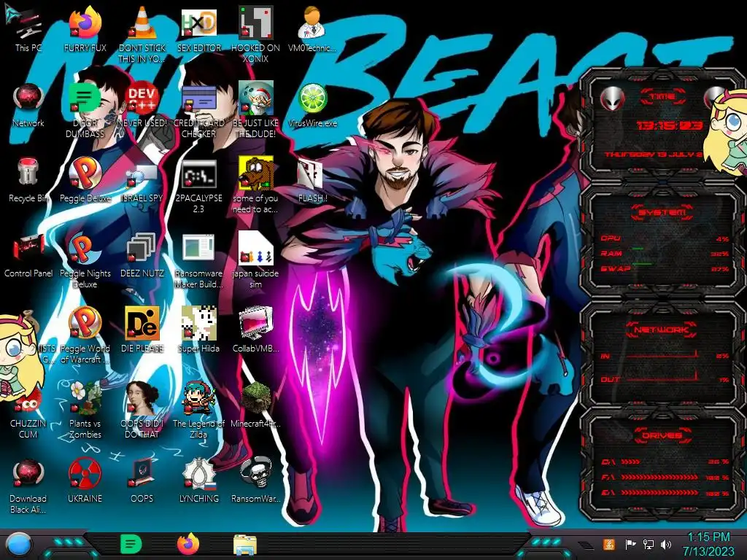Click the orange tray application icon

pyautogui.click(x=609, y=544)
